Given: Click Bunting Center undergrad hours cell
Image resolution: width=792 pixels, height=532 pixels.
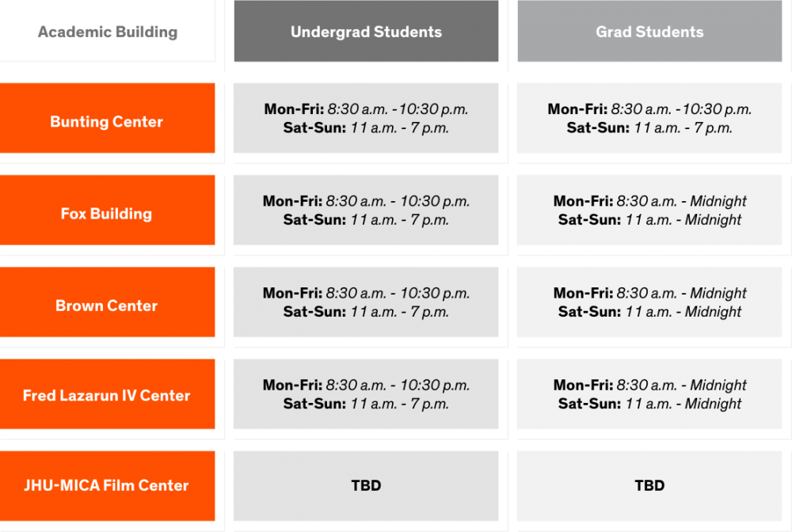Looking at the screenshot, I should coord(366,118).
